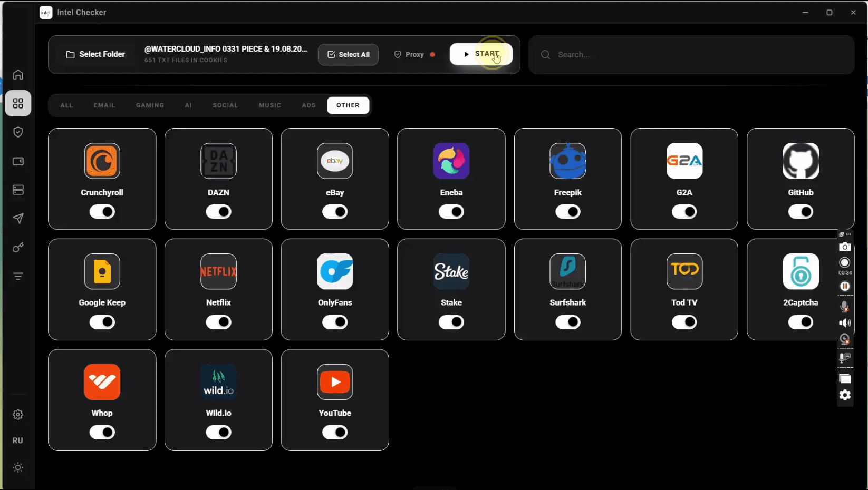
Task: Toggle the sun theme icon in the sidebar
Action: (x=18, y=467)
